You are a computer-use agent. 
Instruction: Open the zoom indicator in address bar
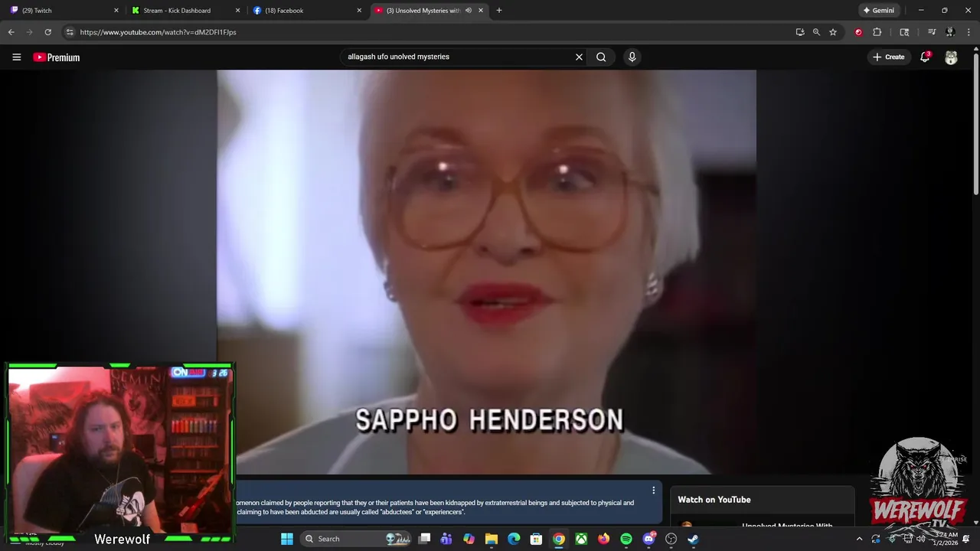pyautogui.click(x=816, y=32)
